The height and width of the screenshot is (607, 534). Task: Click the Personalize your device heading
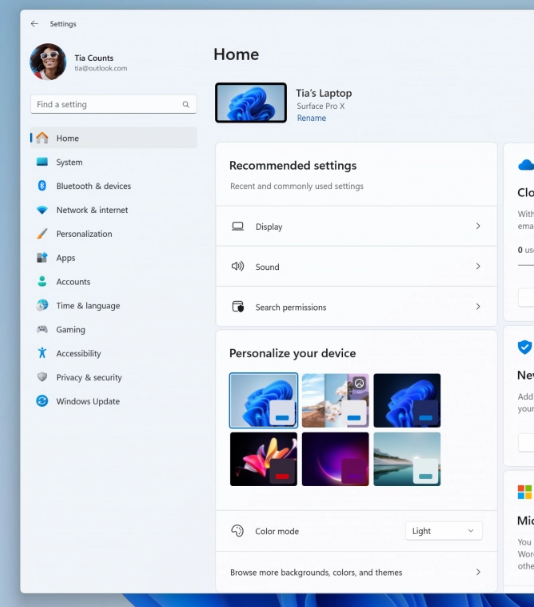292,353
